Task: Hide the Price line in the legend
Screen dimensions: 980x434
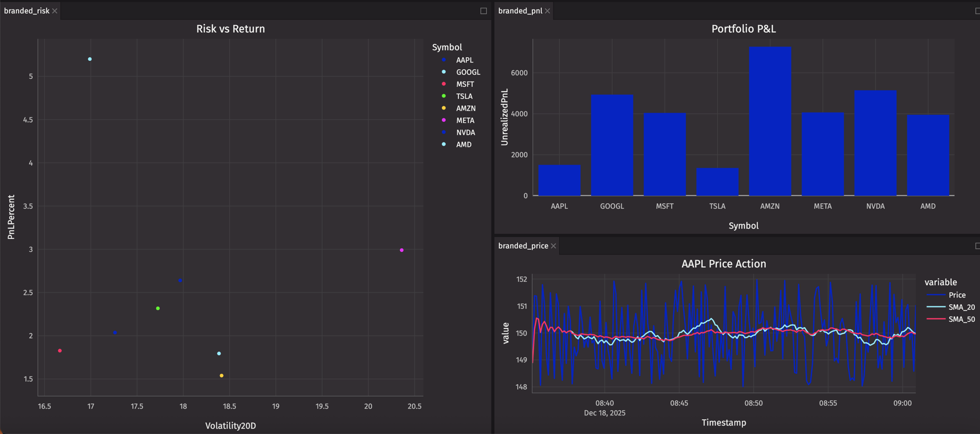Action: click(x=957, y=295)
